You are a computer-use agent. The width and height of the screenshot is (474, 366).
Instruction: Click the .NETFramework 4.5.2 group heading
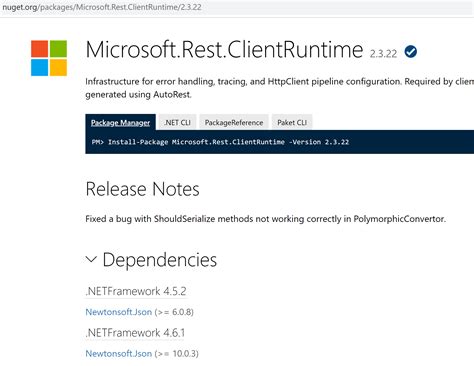pyautogui.click(x=136, y=291)
